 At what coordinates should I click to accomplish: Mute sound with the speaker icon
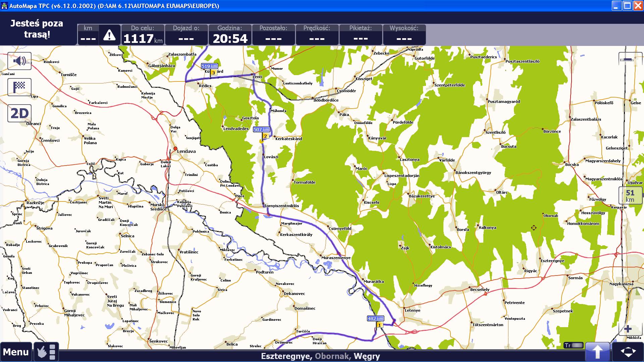tap(19, 61)
